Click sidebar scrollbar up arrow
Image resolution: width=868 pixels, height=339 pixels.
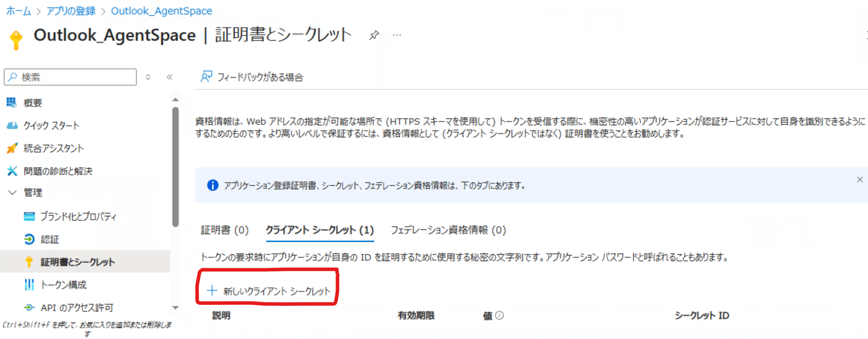[x=175, y=99]
